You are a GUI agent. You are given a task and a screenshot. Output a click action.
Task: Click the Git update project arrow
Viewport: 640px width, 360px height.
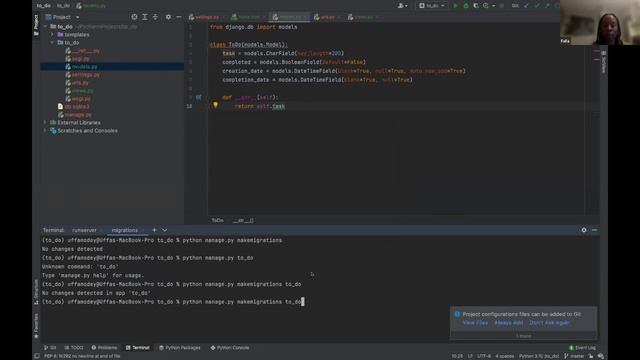526,6
